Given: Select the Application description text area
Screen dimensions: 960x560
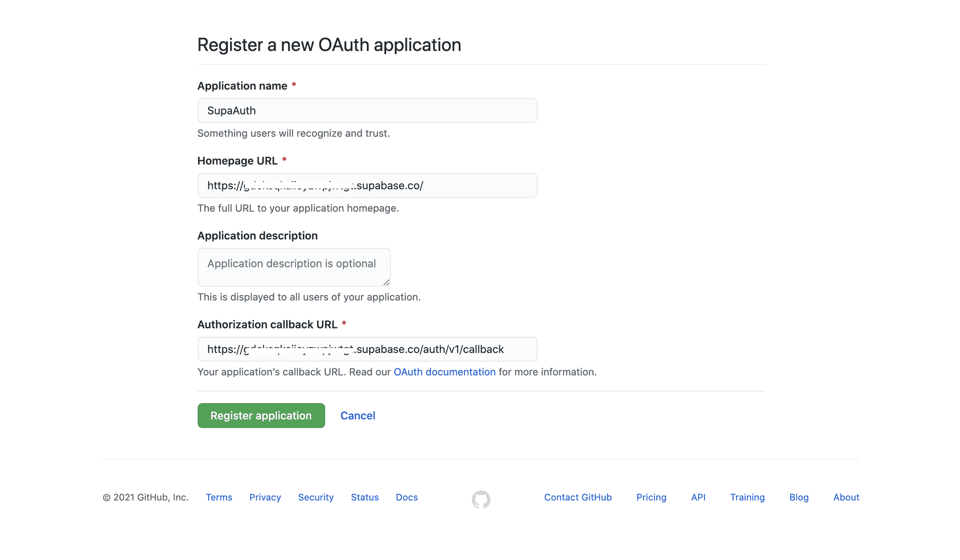Looking at the screenshot, I should 293,267.
